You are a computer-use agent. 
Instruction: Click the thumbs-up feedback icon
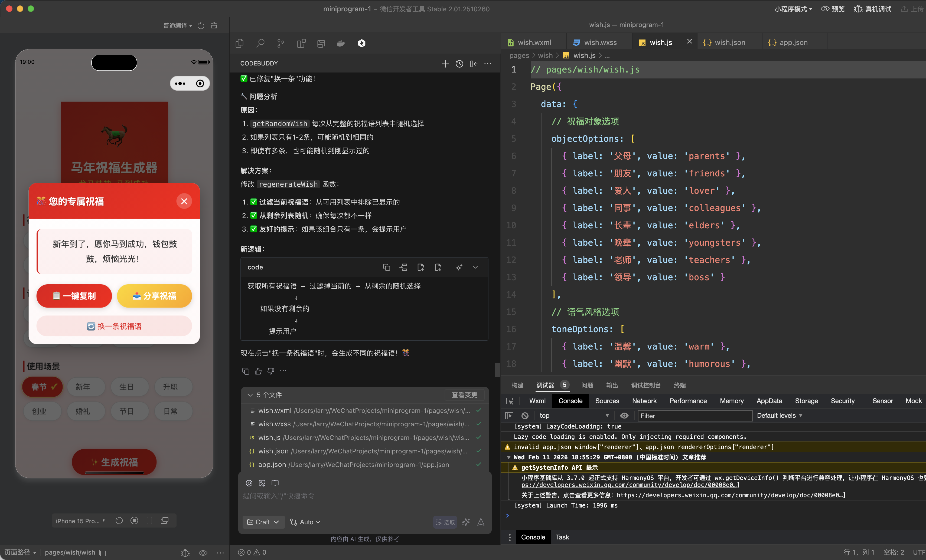tap(258, 371)
